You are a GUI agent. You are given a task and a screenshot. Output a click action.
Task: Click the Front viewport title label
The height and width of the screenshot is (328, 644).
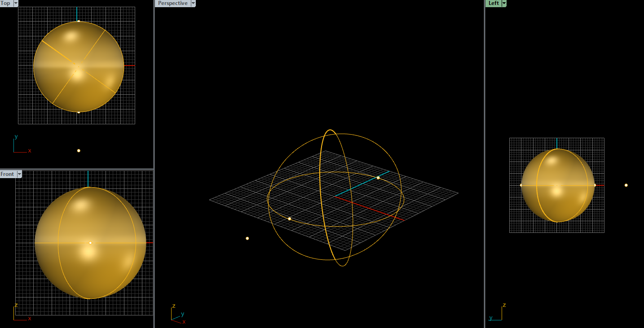coord(7,174)
